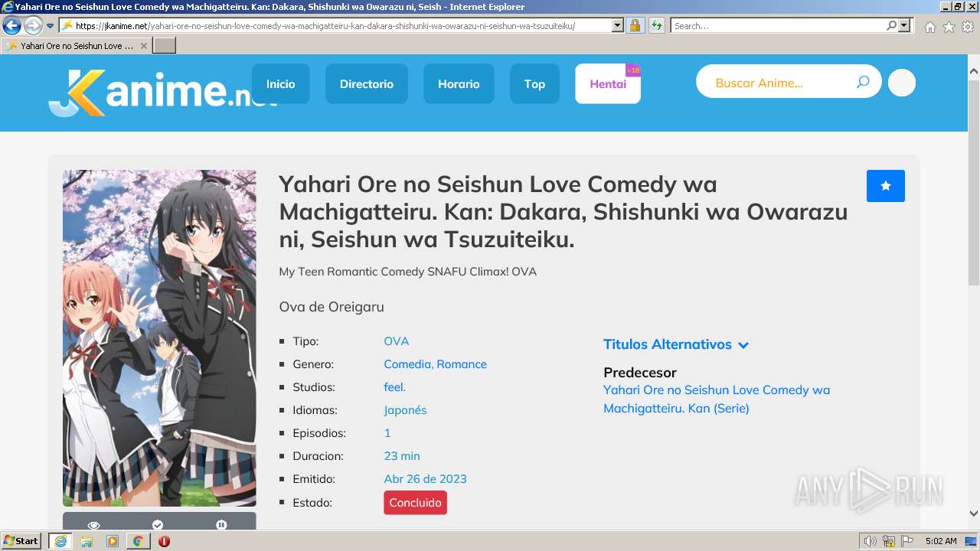
Task: Click the IE Home icon
Action: click(x=929, y=27)
